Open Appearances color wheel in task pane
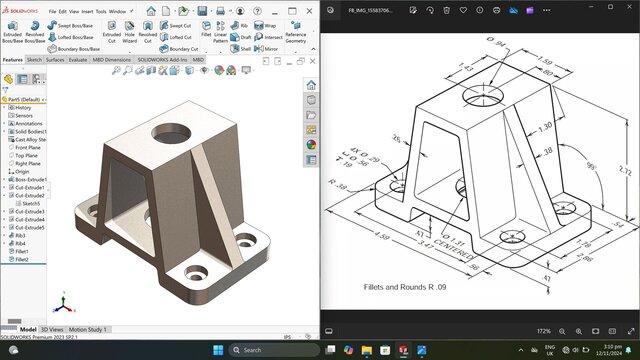640x360 pixels. 311,145
